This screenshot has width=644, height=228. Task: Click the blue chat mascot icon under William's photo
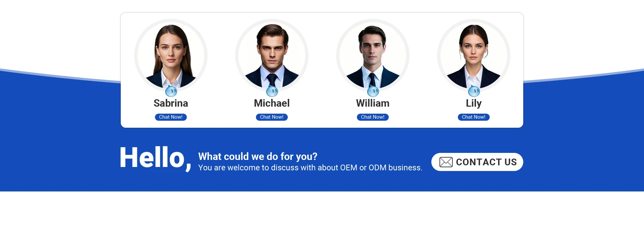pos(373,91)
